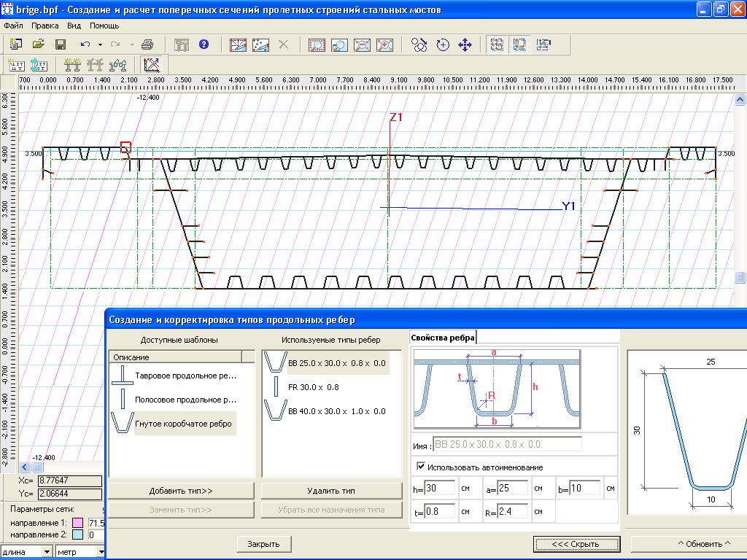Viewport: 747px width, 560px height.
Task: Click the Save file toolbar icon
Action: 61,44
